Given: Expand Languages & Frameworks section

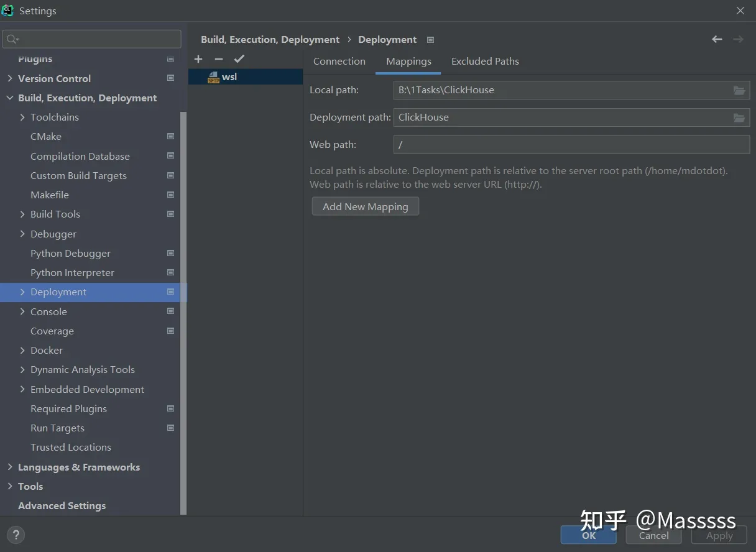Looking at the screenshot, I should click(10, 467).
